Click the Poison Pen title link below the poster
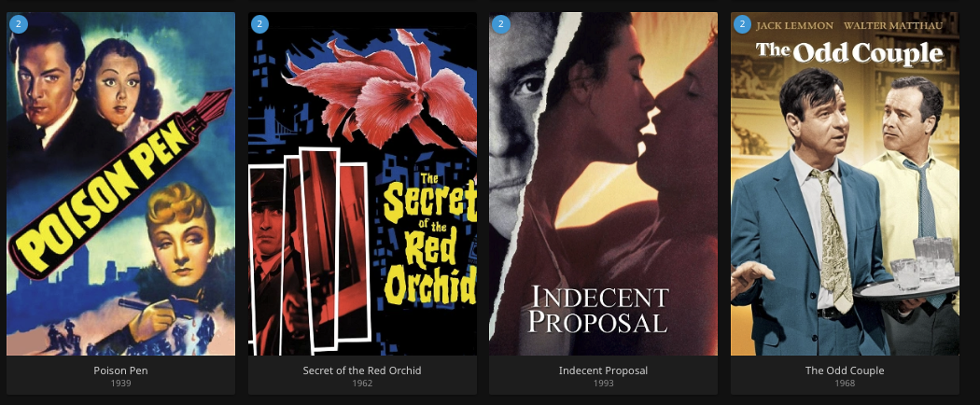 click(x=120, y=370)
